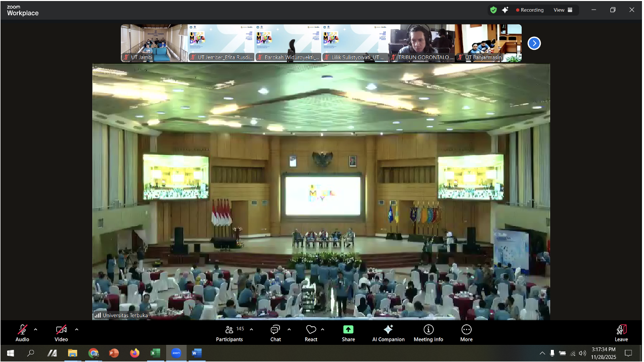Expand the audio settings caret

point(35,330)
